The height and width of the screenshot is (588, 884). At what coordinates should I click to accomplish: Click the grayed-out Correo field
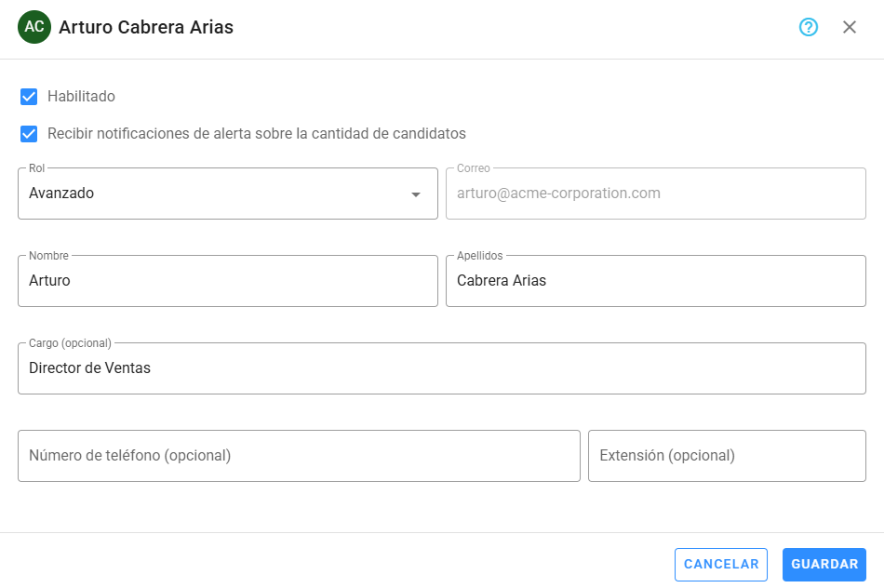[x=656, y=194]
